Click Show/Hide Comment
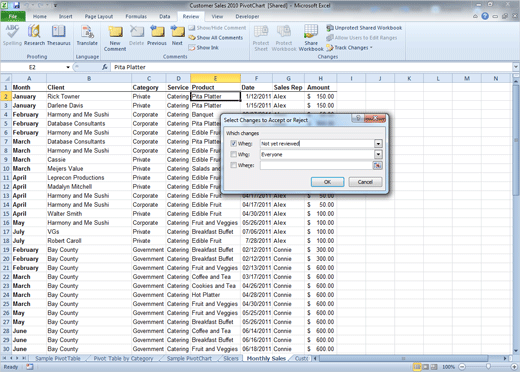 tap(217, 28)
